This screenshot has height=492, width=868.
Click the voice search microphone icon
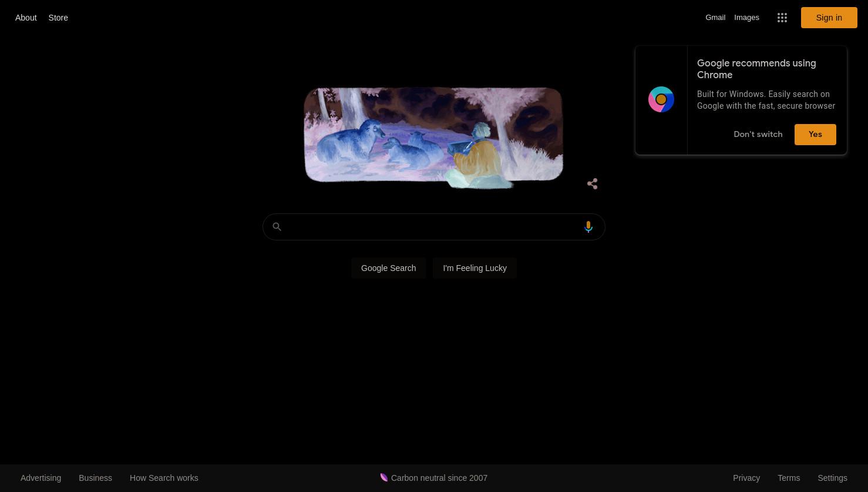(x=588, y=227)
